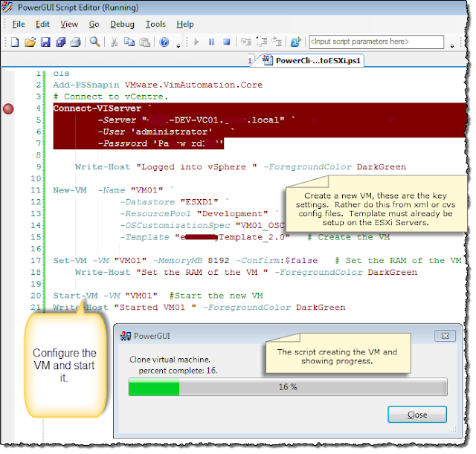Screen dimensions: 476x454
Task: Cut selection with the scissors icon
Action: point(114,42)
